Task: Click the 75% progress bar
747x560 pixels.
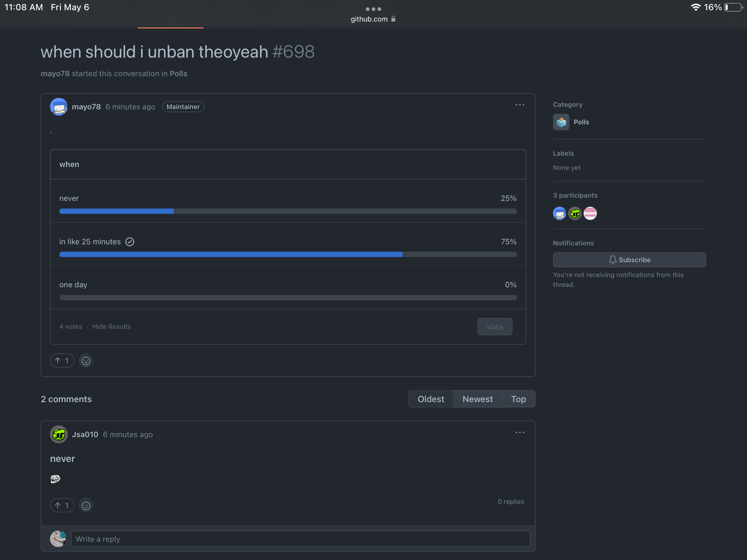Action: [288, 254]
